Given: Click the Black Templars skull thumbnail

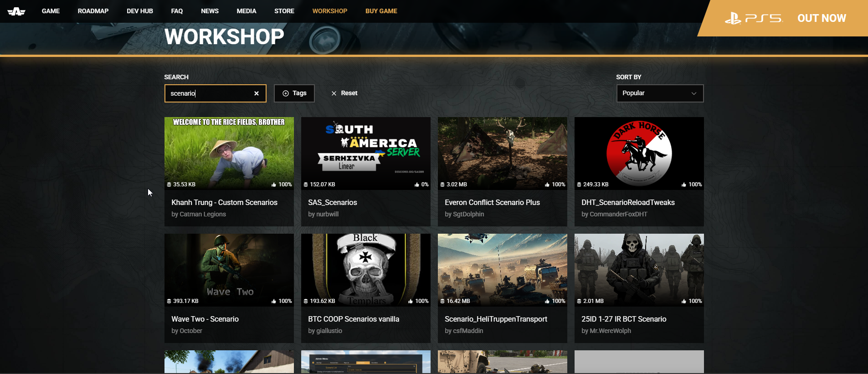Looking at the screenshot, I should point(366,270).
